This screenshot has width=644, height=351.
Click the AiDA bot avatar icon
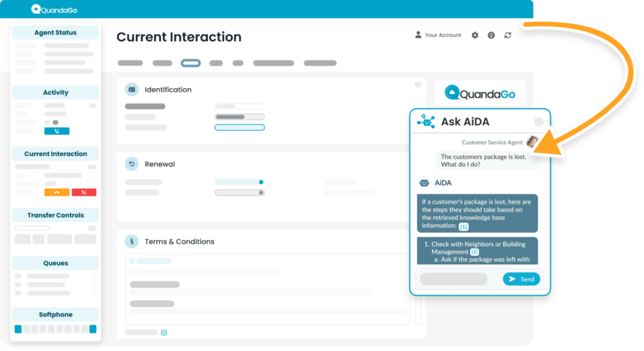[425, 183]
